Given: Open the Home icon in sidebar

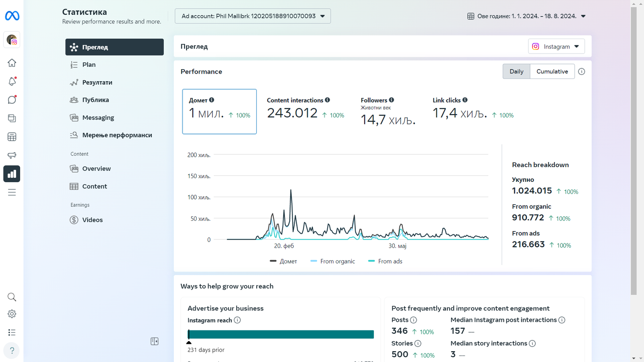Looking at the screenshot, I should [x=12, y=63].
